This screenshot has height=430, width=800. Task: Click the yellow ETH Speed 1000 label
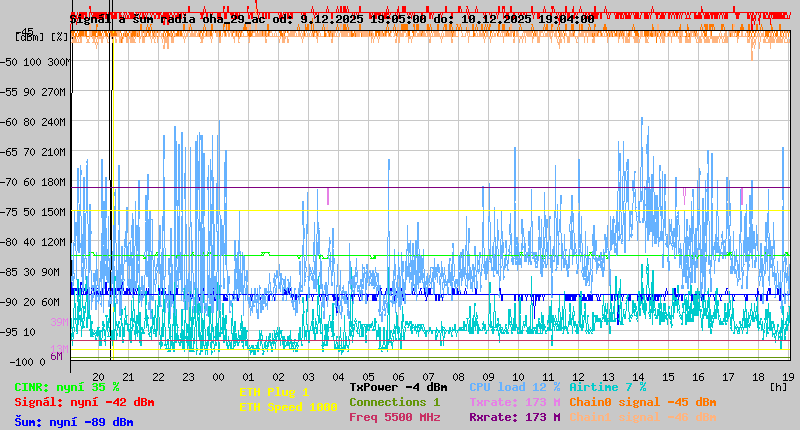(x=288, y=407)
